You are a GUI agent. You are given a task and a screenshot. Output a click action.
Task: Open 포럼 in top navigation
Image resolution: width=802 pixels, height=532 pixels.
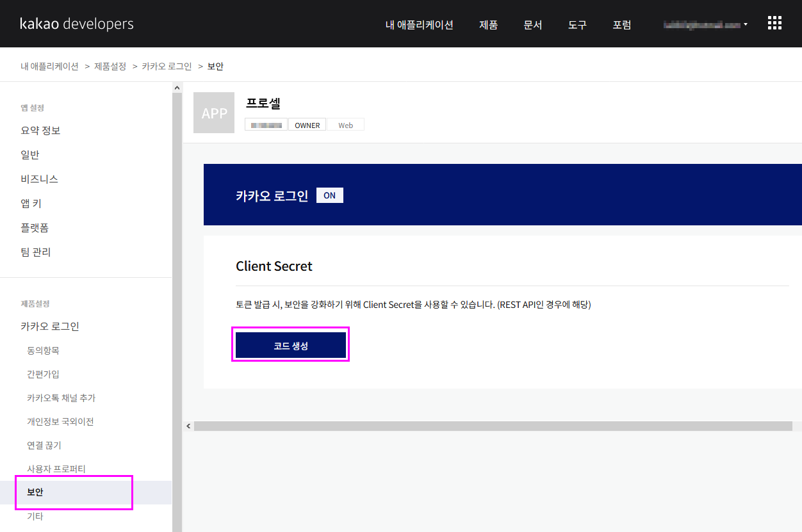[622, 25]
